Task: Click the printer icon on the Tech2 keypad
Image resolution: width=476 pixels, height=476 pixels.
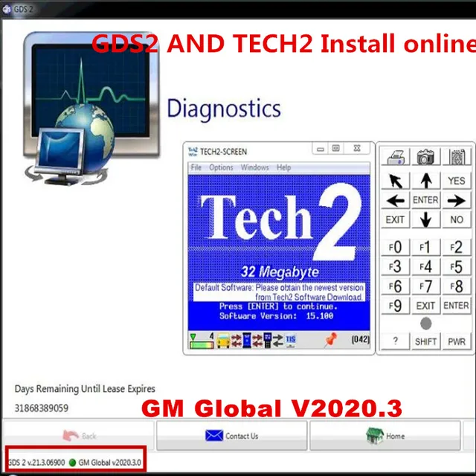Action: (396, 157)
